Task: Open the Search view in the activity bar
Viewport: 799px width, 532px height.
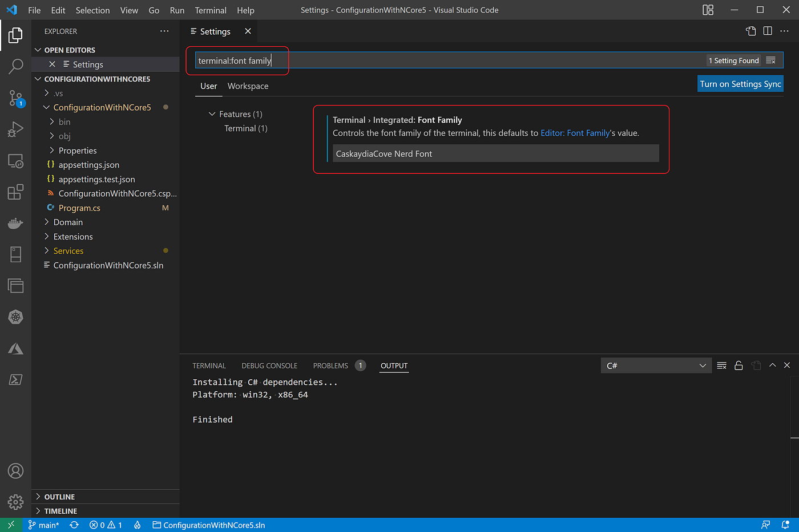Action: pyautogui.click(x=15, y=67)
